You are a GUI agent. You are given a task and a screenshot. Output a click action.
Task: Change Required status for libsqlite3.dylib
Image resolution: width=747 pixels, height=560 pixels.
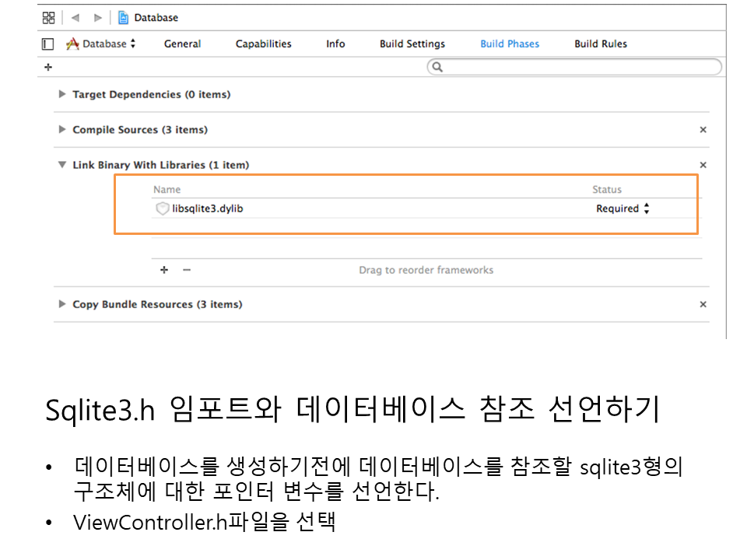622,208
